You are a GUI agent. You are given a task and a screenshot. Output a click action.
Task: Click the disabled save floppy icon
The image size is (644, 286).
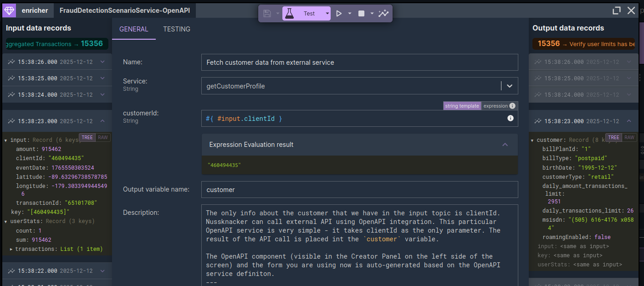(x=267, y=14)
